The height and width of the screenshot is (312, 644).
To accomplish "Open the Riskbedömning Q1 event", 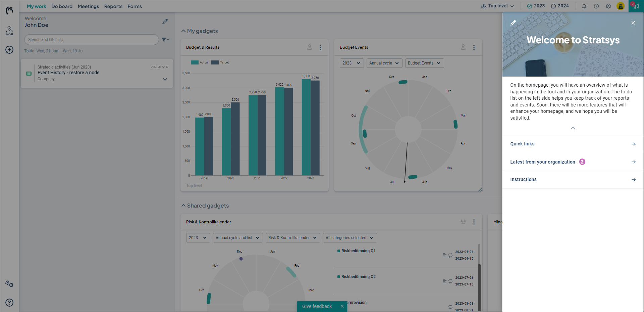I will (x=358, y=251).
